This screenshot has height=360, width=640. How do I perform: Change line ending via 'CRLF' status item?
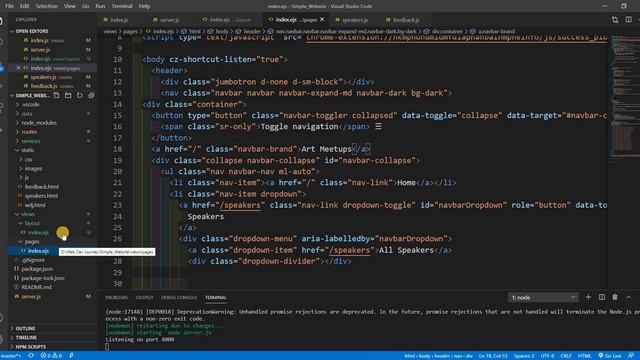[x=566, y=356]
